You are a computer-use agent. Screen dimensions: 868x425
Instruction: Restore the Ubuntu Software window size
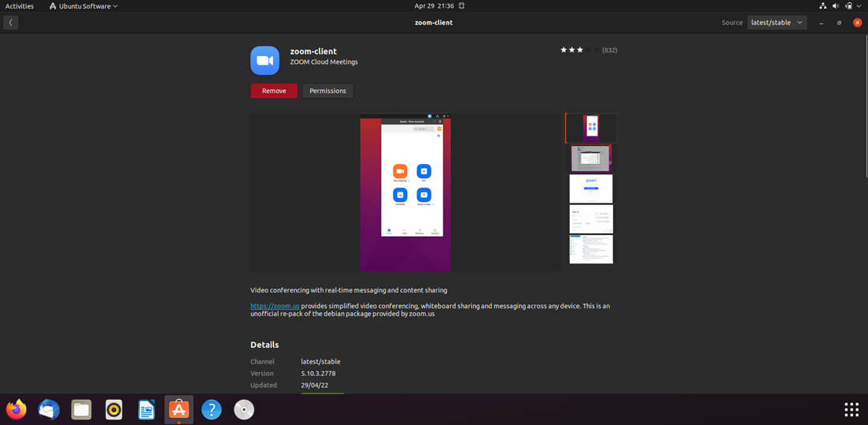tap(840, 23)
